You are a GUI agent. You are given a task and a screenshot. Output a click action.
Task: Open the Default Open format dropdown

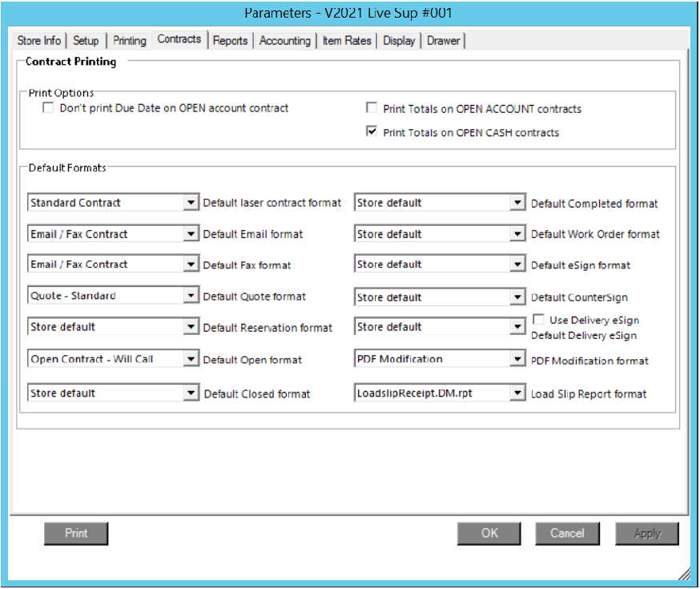(x=191, y=360)
